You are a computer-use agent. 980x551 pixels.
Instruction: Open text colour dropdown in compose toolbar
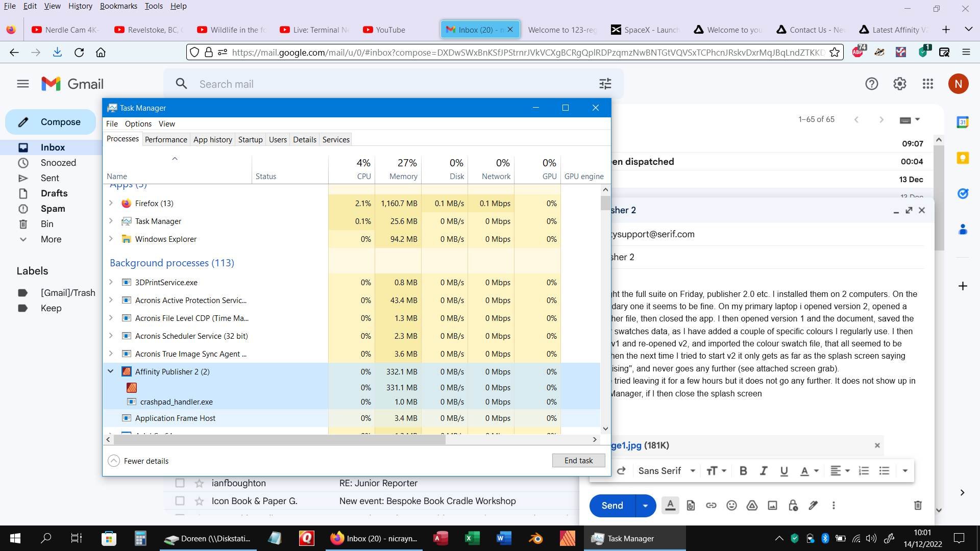point(809,471)
